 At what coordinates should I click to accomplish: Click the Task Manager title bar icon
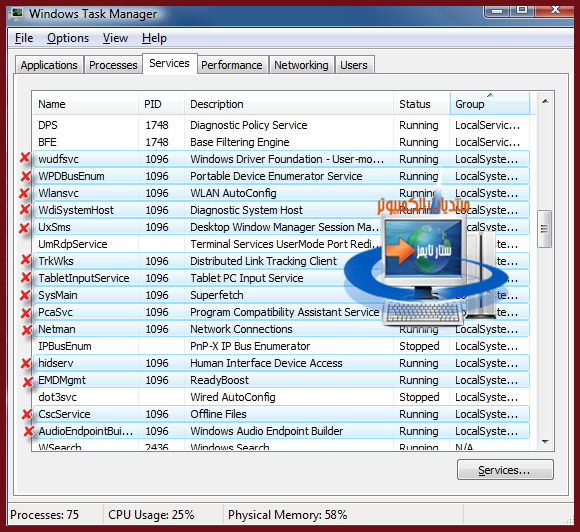pos(16,14)
